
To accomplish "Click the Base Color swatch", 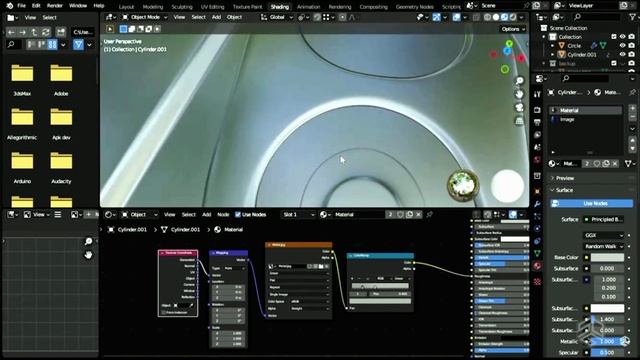I will point(607,258).
